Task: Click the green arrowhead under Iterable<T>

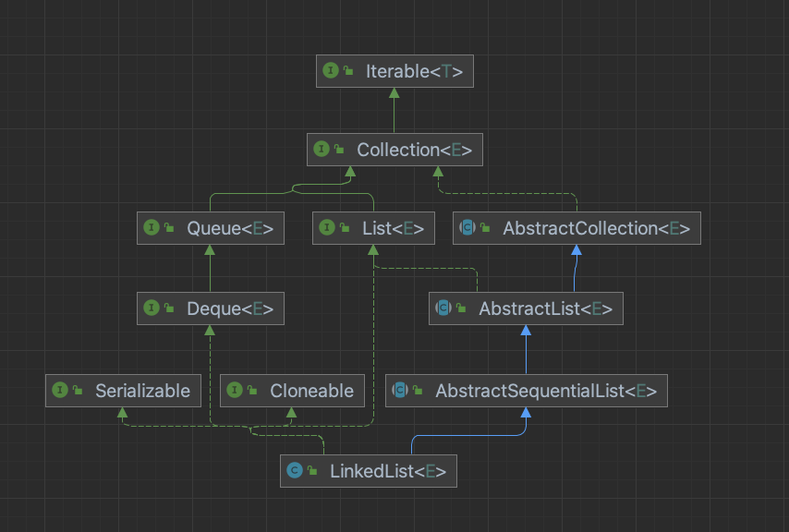Action: pyautogui.click(x=394, y=93)
